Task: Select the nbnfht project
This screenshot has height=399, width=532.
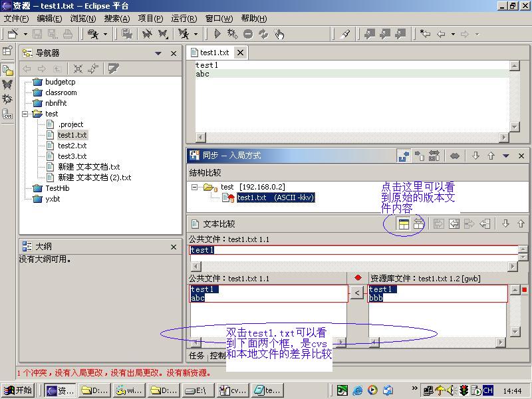Action: click(x=56, y=103)
